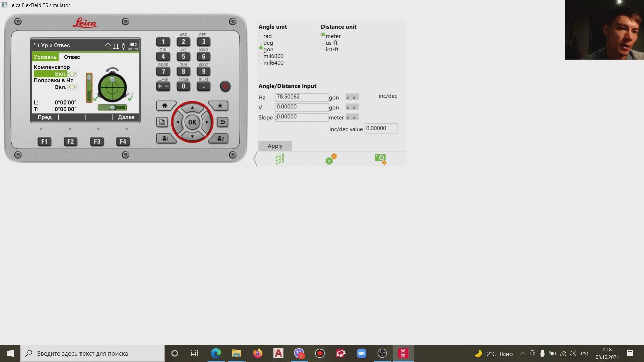The width and height of the screenshot is (644, 362).
Task: Open the green stakes simulator tab icon
Action: pos(280,159)
